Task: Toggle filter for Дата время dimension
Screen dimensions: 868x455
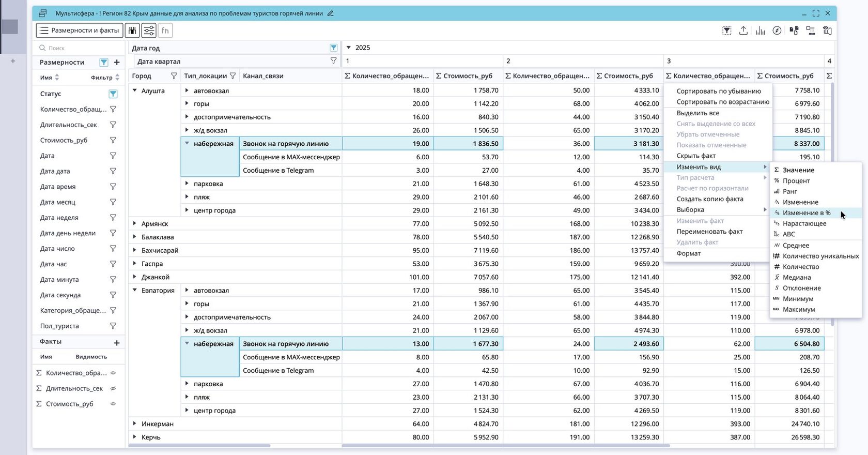Action: pyautogui.click(x=113, y=187)
